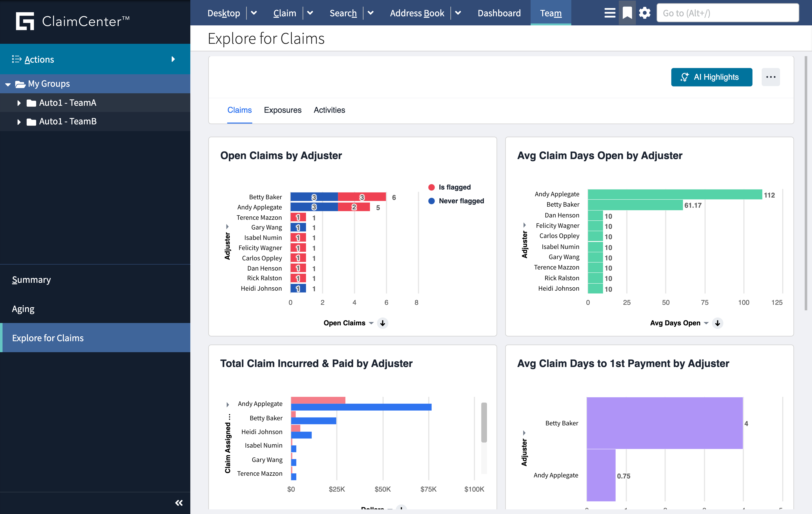The width and height of the screenshot is (812, 514).
Task: Open the hamburger navigation menu
Action: (610, 13)
